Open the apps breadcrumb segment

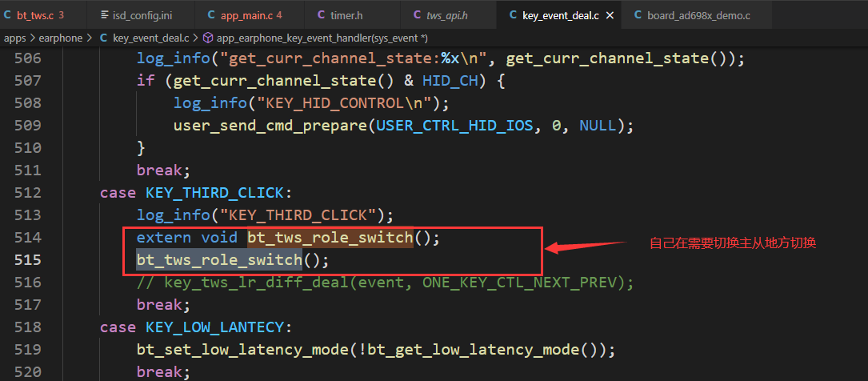[x=15, y=38]
